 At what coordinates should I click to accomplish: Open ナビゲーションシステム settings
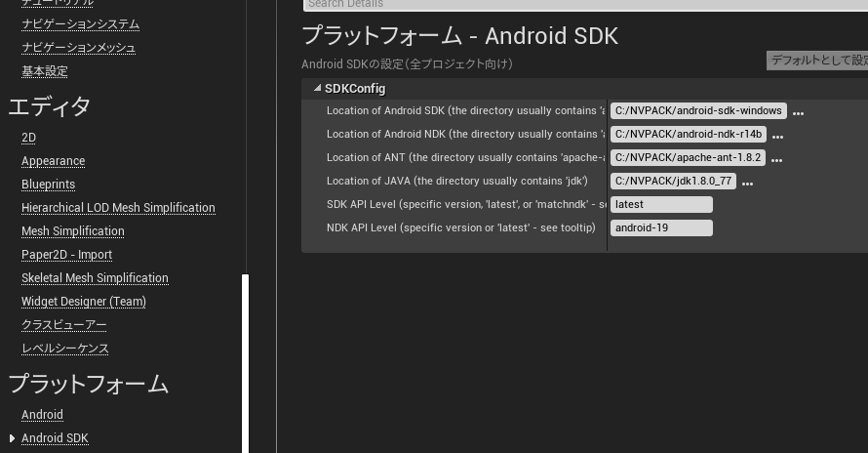point(80,24)
